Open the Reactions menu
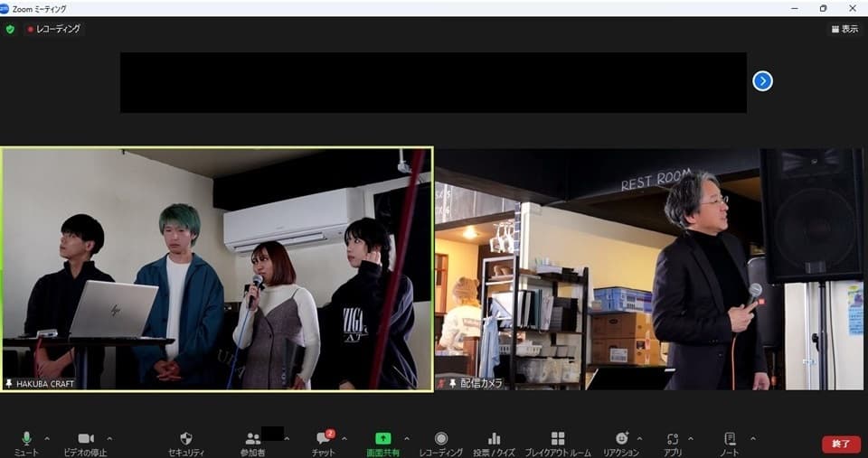 622,444
